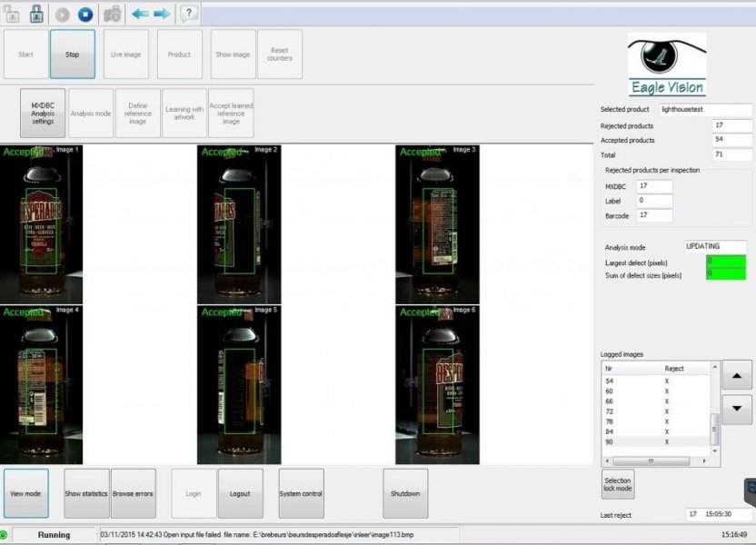Open Show statistics
The height and width of the screenshot is (545, 756).
(86, 493)
